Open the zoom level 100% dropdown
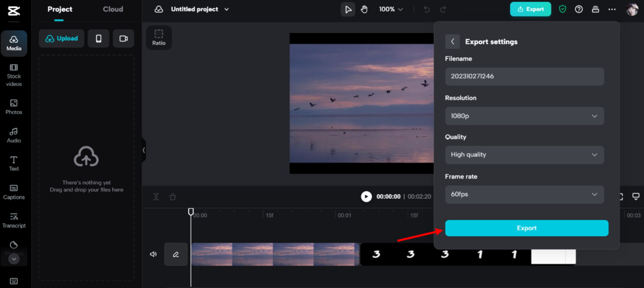The width and height of the screenshot is (644, 288). [390, 9]
